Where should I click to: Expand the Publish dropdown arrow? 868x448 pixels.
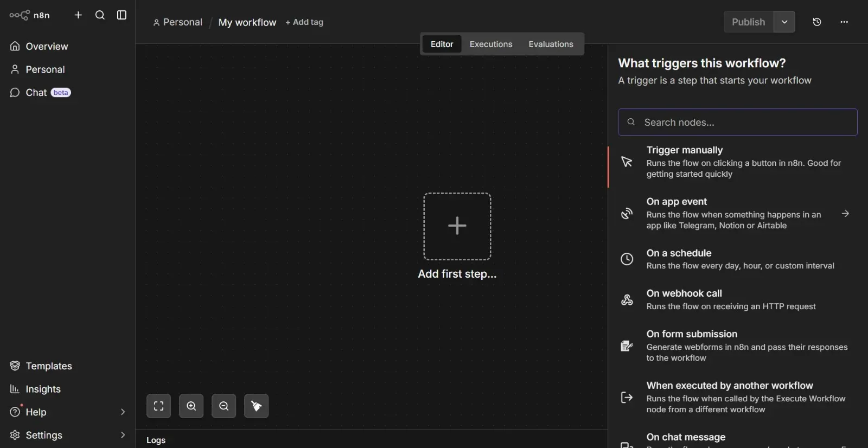pyautogui.click(x=784, y=22)
